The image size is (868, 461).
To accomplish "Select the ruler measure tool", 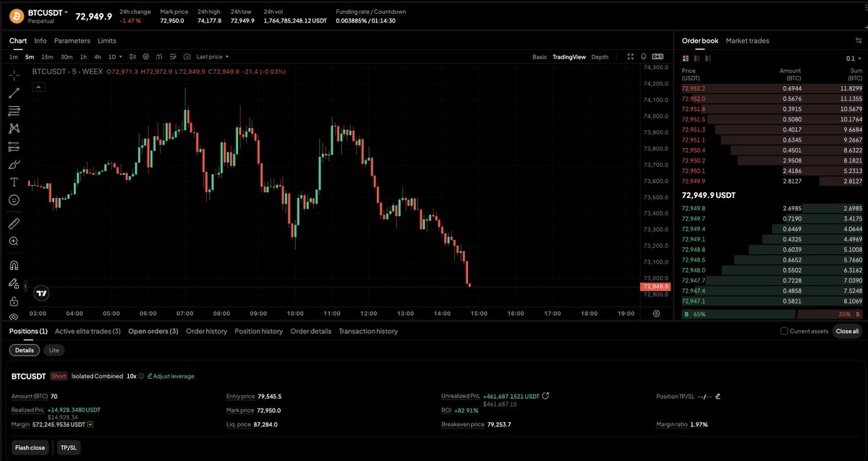I will pyautogui.click(x=14, y=223).
